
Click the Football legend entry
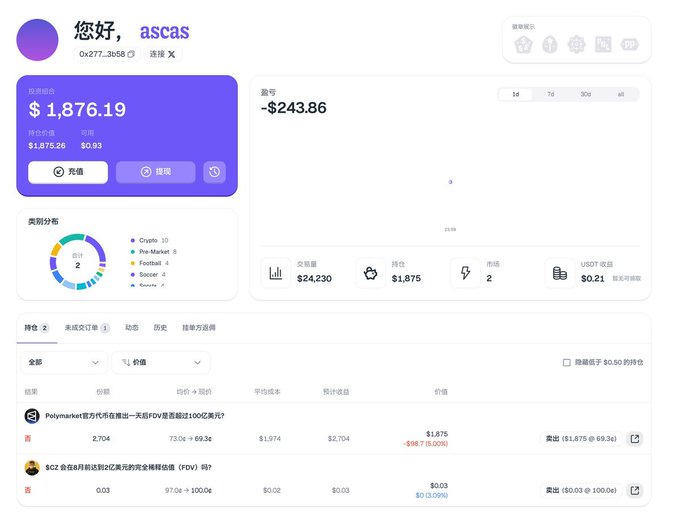150,263
